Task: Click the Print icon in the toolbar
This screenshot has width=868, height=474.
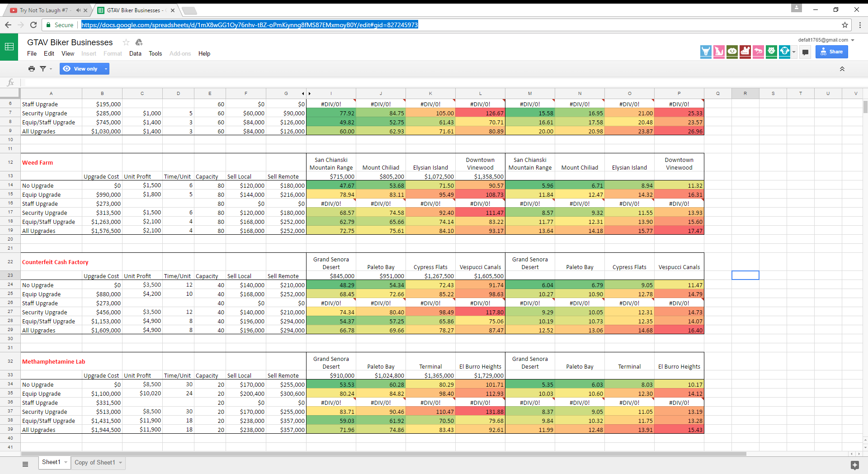Action: 31,69
